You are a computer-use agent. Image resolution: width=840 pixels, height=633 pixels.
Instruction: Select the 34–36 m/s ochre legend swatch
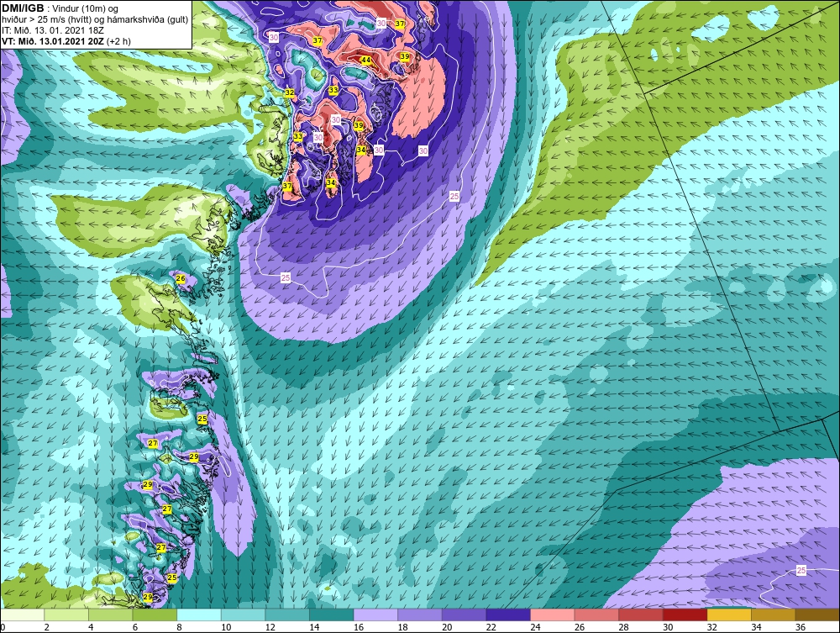[x=774, y=615]
